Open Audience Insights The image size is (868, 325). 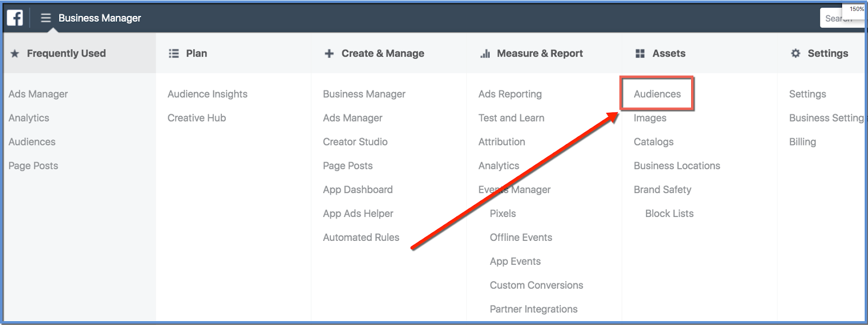pyautogui.click(x=207, y=94)
